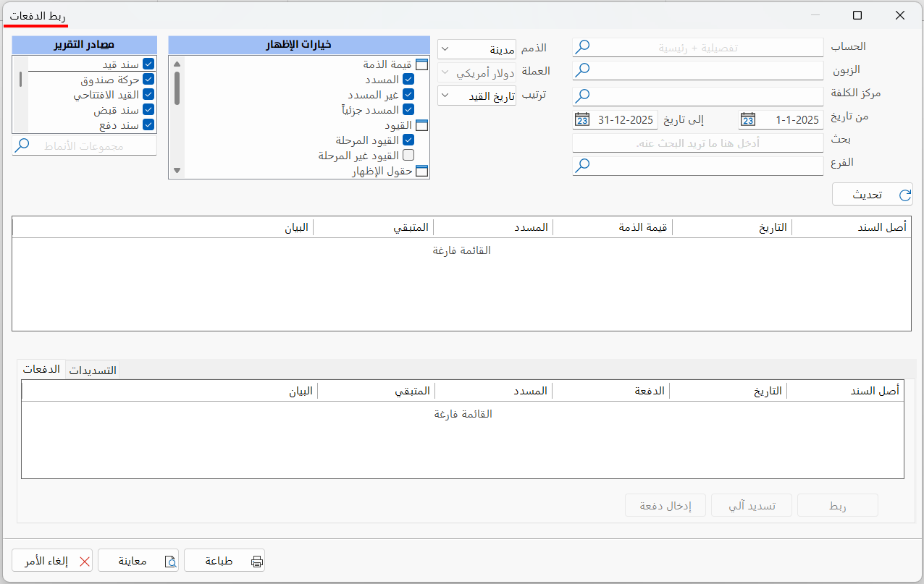Click the magnifier inside مجموعات الأنماط field
Image resolution: width=924 pixels, height=584 pixels.
point(22,145)
